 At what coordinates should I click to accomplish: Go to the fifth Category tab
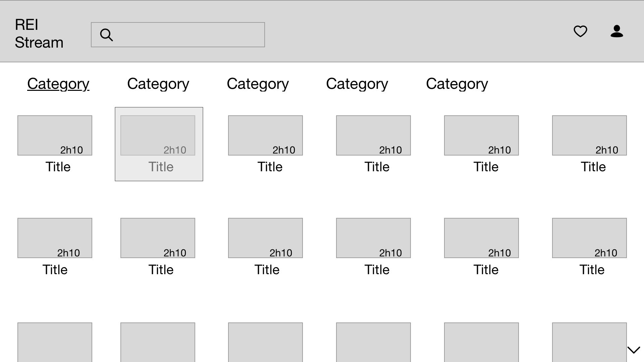pos(457,84)
